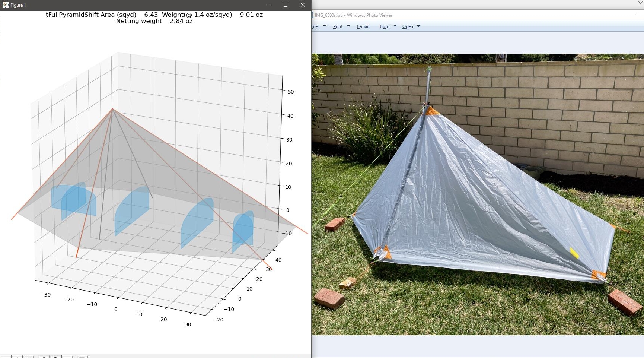Open the Print dropdown arrow
The height and width of the screenshot is (358, 644).
(x=348, y=26)
